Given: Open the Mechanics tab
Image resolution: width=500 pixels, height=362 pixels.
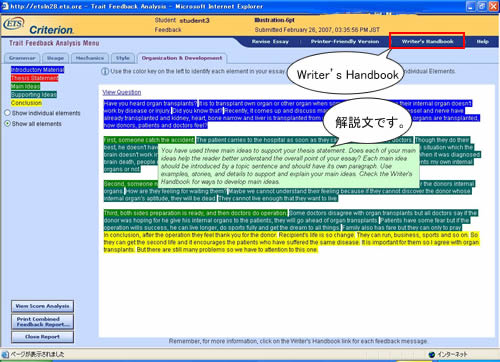Looking at the screenshot, I should (x=90, y=58).
